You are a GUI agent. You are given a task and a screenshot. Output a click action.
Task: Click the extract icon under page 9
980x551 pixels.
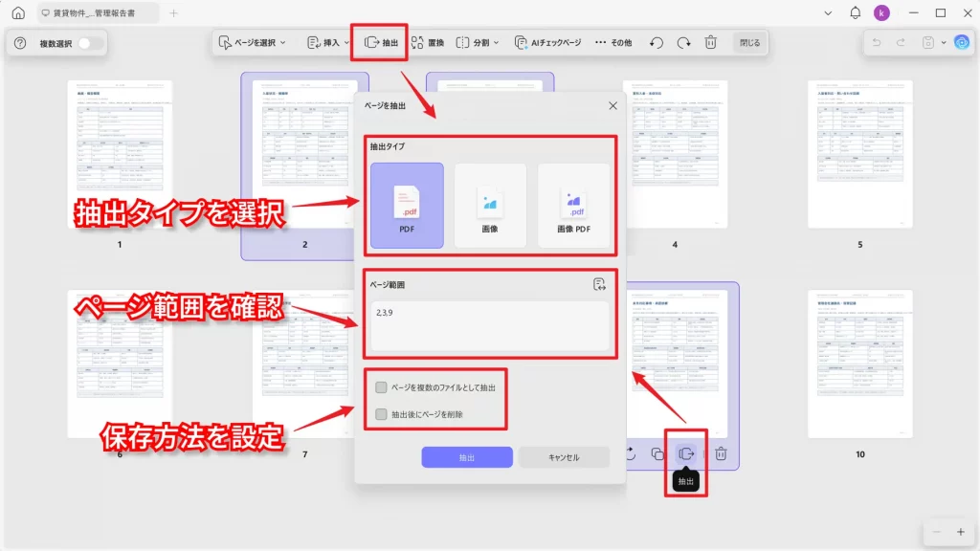pos(686,454)
